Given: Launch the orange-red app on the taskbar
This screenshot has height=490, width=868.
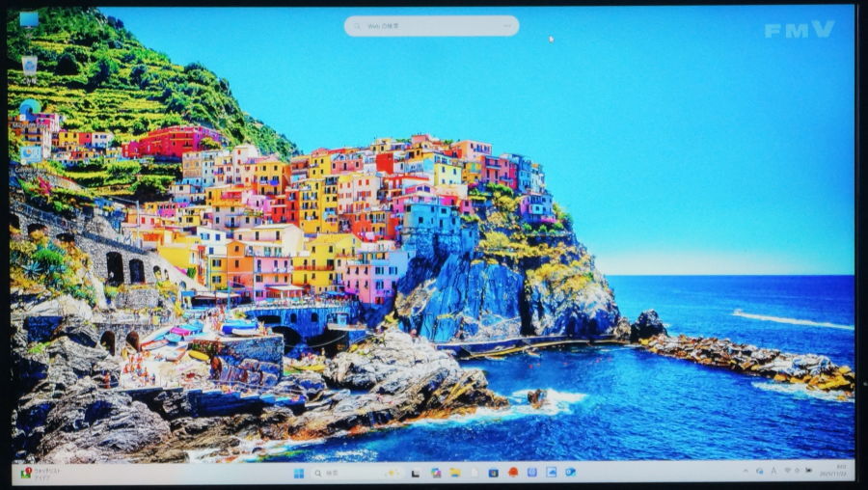Looking at the screenshot, I should 513,473.
